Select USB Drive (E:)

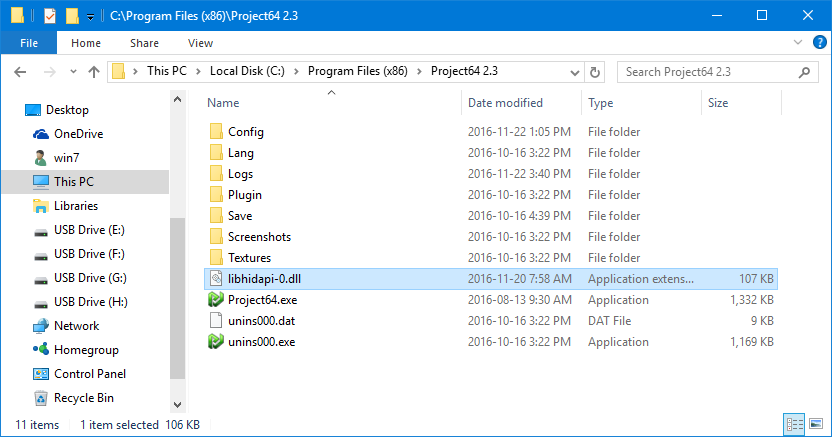[89, 230]
